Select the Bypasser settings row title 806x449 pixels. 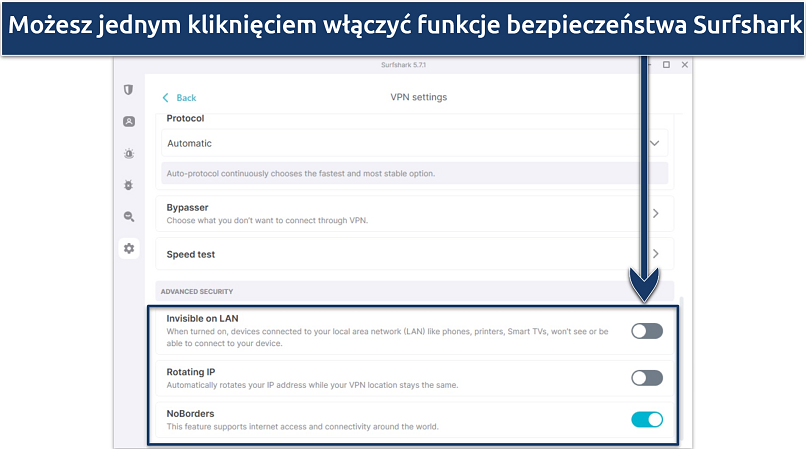tap(187, 207)
